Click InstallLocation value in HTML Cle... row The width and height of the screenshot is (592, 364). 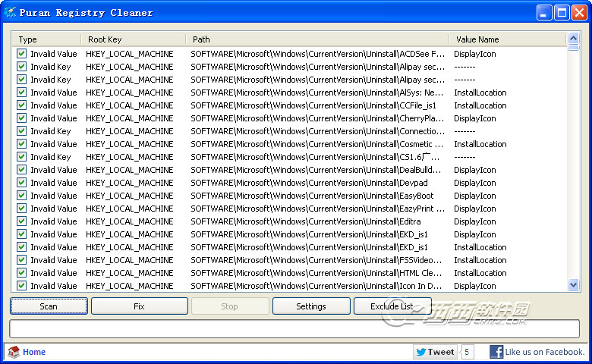coord(480,273)
